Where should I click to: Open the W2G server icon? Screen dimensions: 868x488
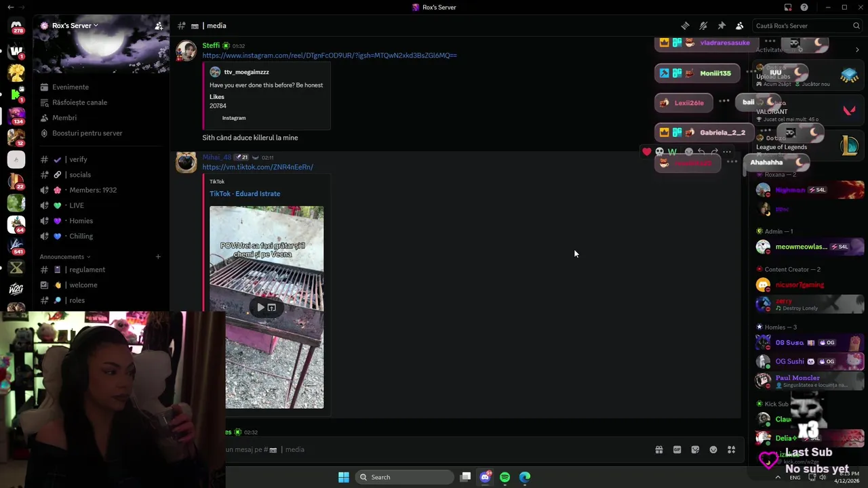[16, 289]
